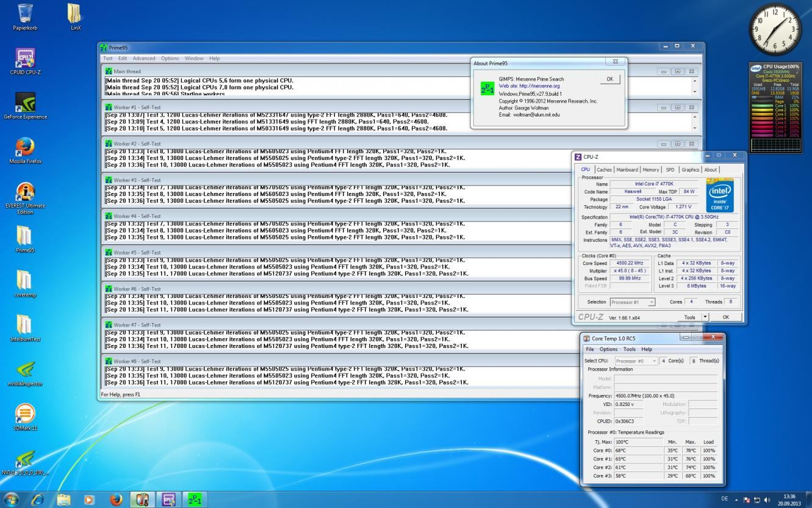Open the IntelBurnTest desktop folder
812x508 pixels.
coord(24,326)
